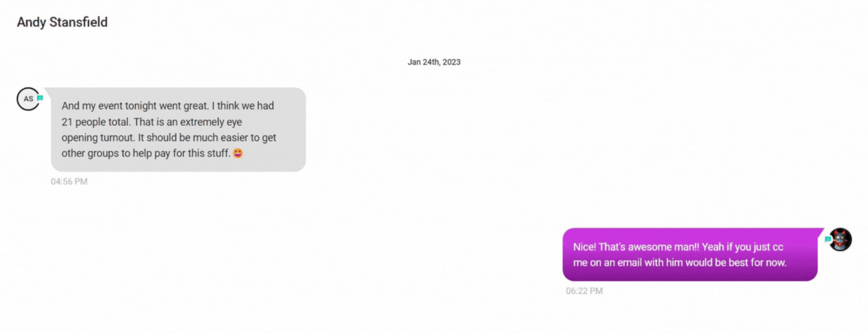The width and height of the screenshot is (868, 334).
Task: Open the Andy Stansfield contact name header
Action: (x=62, y=22)
